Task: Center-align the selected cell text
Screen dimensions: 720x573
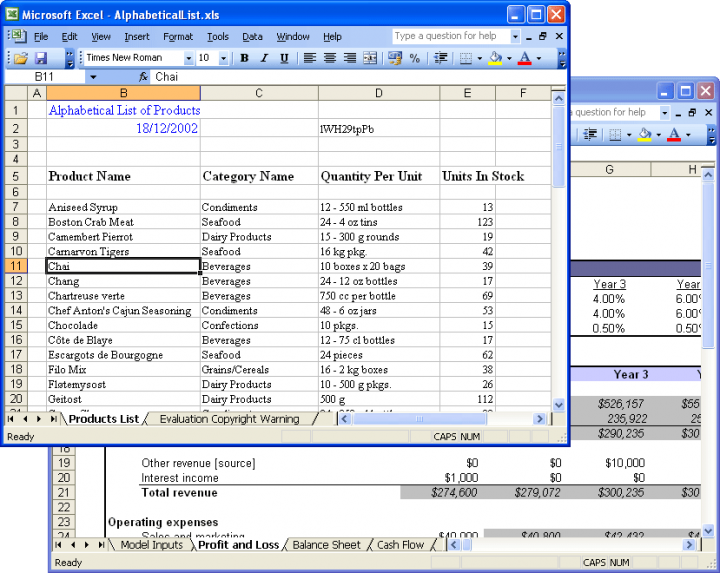Action: [x=330, y=58]
